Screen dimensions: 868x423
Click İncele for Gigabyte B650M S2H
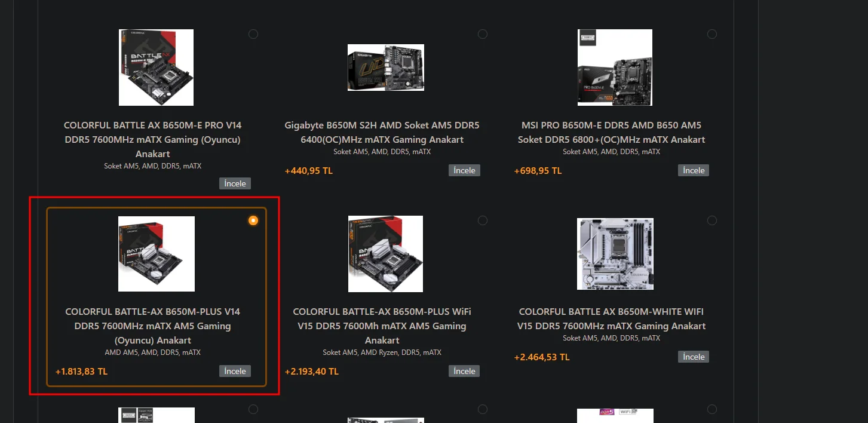point(464,170)
